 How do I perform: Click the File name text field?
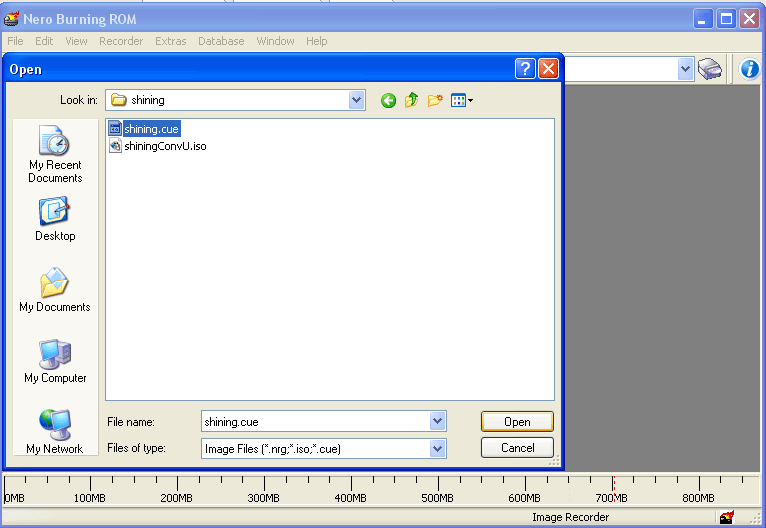(x=314, y=422)
